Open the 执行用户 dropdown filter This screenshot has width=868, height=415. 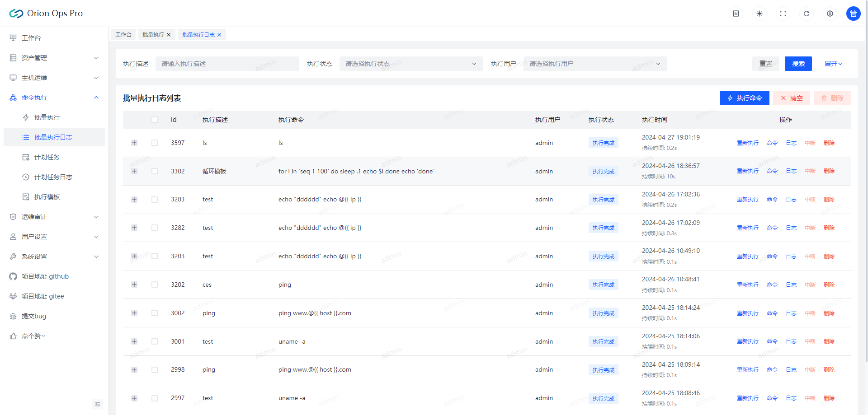[x=595, y=64]
